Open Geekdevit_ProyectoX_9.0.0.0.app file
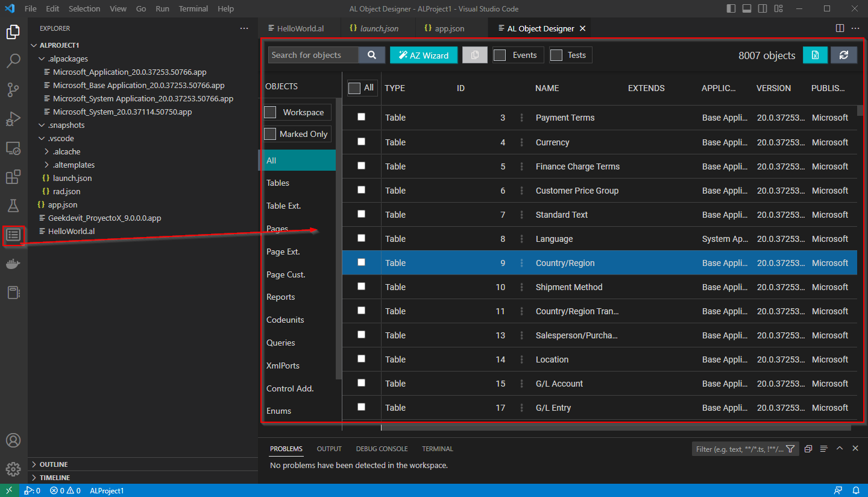This screenshot has height=497, width=868. (x=104, y=218)
